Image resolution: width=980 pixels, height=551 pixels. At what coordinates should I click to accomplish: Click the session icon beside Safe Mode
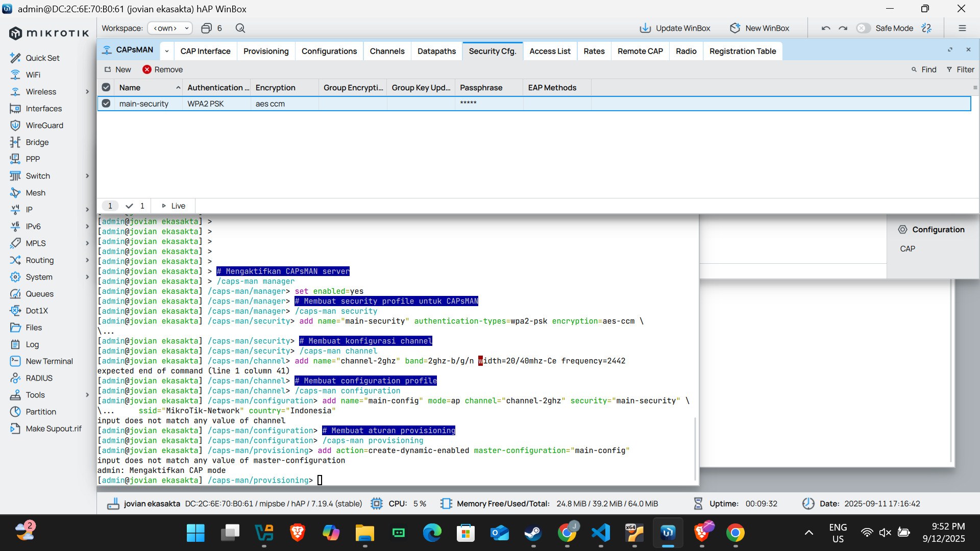[926, 28]
